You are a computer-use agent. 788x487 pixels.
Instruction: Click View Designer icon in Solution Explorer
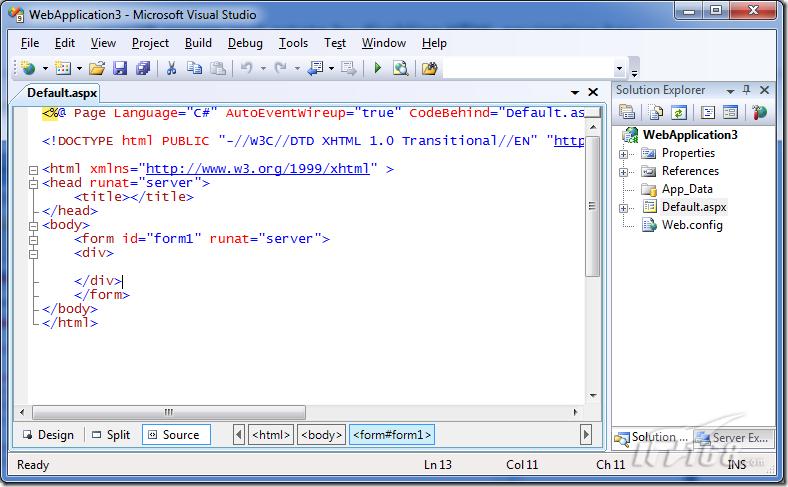coord(730,112)
